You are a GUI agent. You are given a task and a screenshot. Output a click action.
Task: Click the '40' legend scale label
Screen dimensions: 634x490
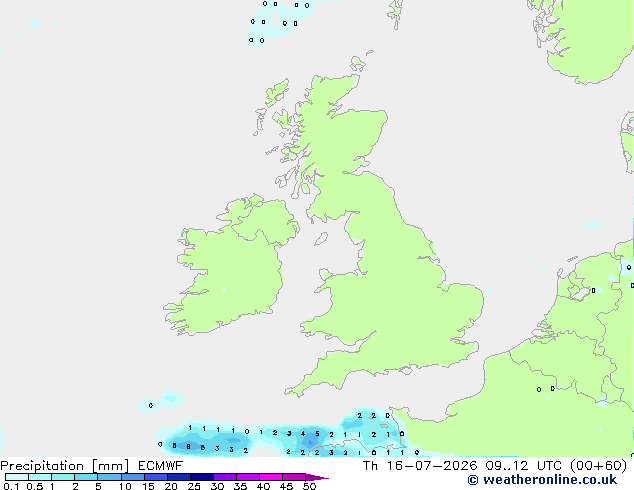(x=263, y=486)
